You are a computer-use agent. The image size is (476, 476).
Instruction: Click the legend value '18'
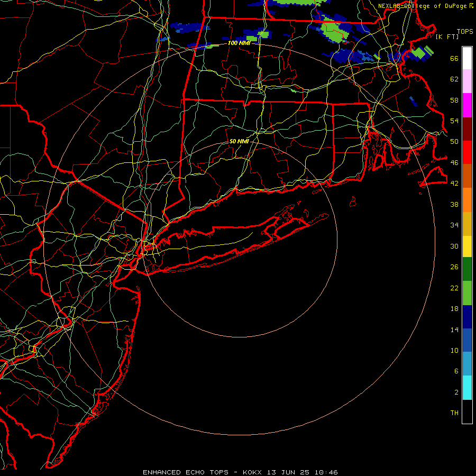[454, 309]
